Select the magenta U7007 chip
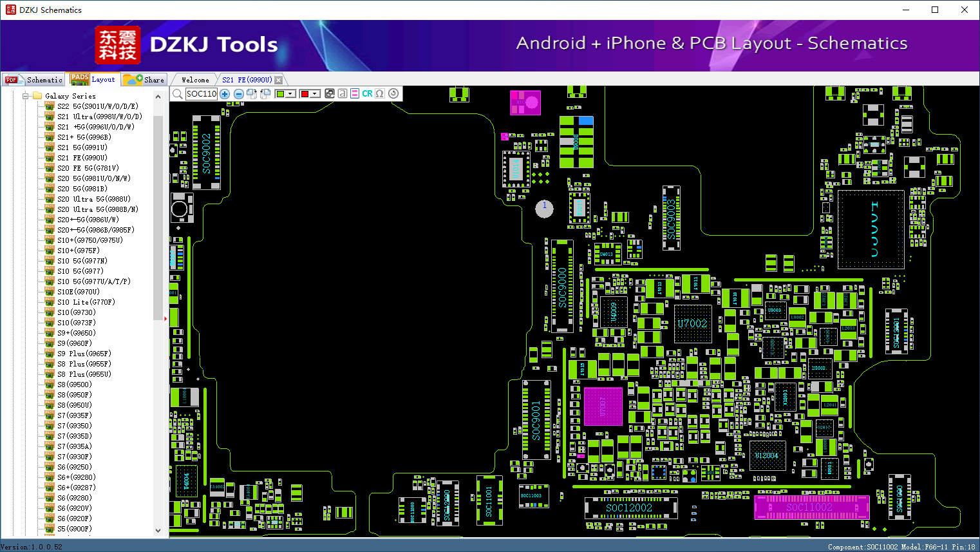The height and width of the screenshot is (552, 980). [603, 406]
